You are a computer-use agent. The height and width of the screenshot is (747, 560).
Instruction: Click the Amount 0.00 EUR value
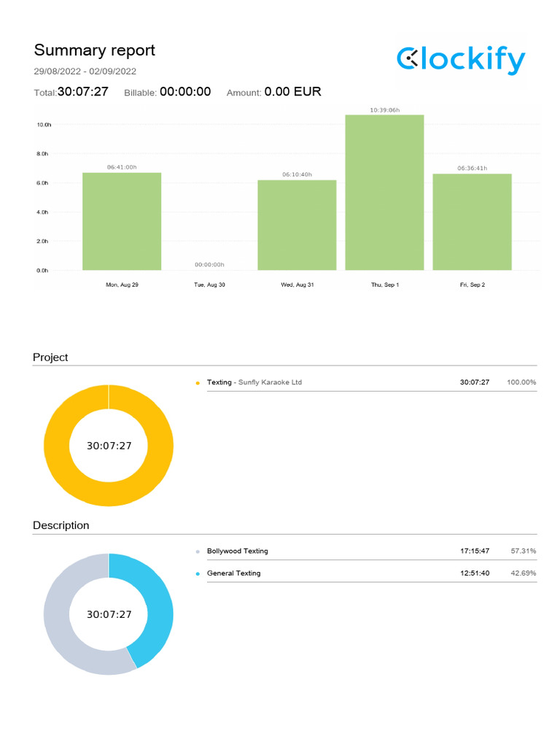[293, 91]
